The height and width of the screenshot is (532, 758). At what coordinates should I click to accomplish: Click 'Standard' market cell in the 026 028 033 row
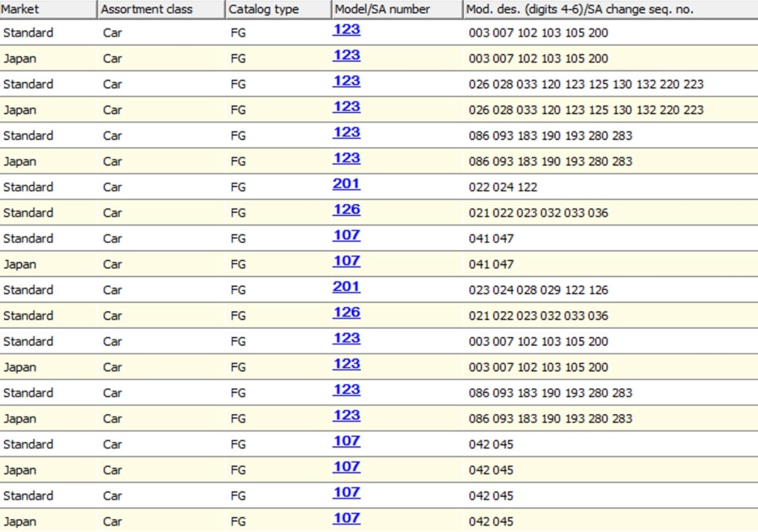[28, 84]
